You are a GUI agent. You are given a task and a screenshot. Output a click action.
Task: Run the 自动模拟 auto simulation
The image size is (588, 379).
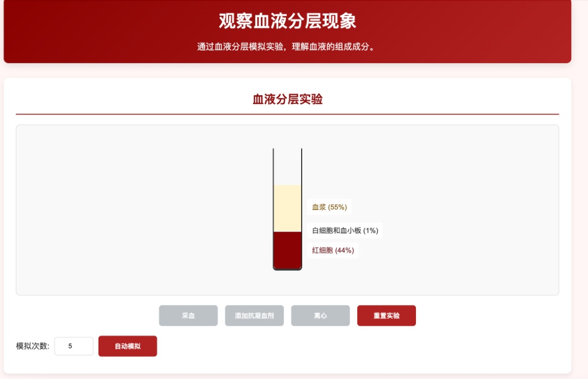point(127,346)
